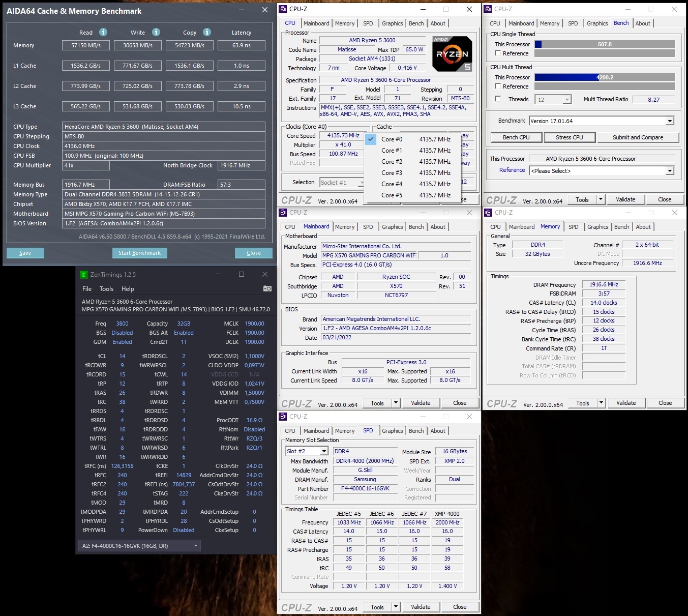Open the Reference Please Select dropdown
The image size is (688, 616).
click(x=670, y=171)
